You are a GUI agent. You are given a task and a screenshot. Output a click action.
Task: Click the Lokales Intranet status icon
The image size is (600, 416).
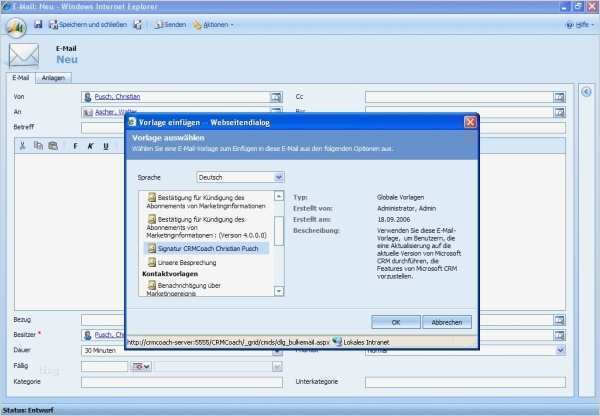coord(337,342)
